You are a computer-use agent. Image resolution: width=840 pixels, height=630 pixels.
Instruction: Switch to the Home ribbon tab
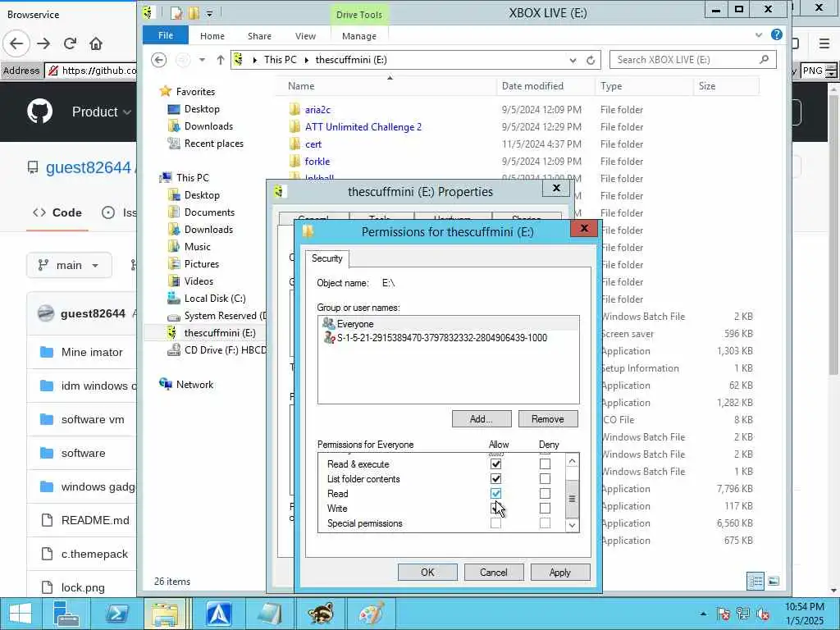(212, 36)
